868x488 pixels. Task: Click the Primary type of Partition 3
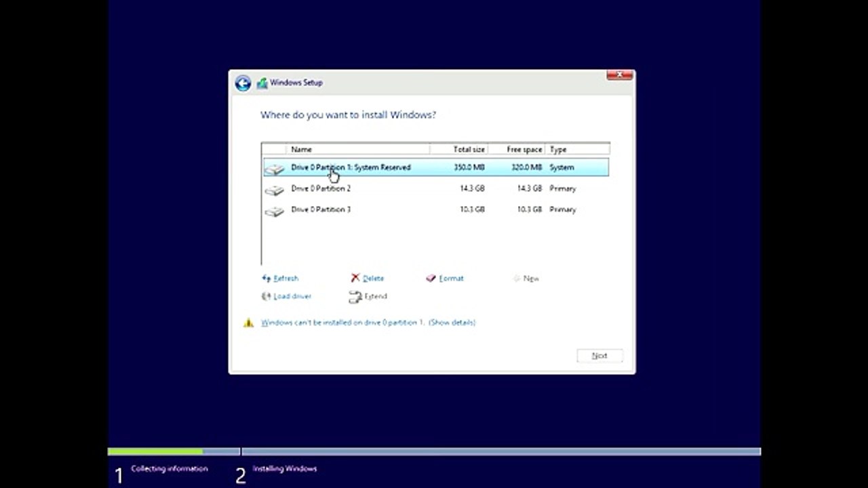pos(563,209)
